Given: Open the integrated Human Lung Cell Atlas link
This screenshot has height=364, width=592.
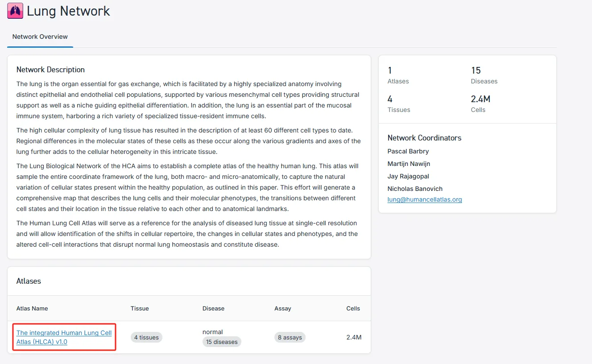Looking at the screenshot, I should [64, 337].
